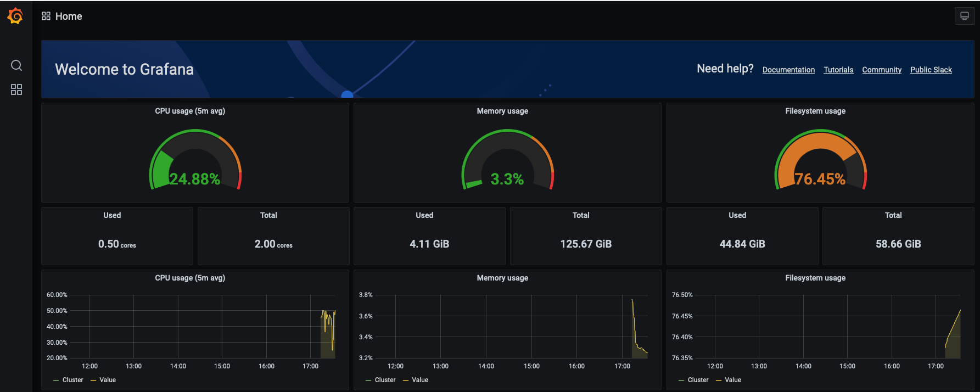Click the Need help? text
980x392 pixels.
click(725, 69)
